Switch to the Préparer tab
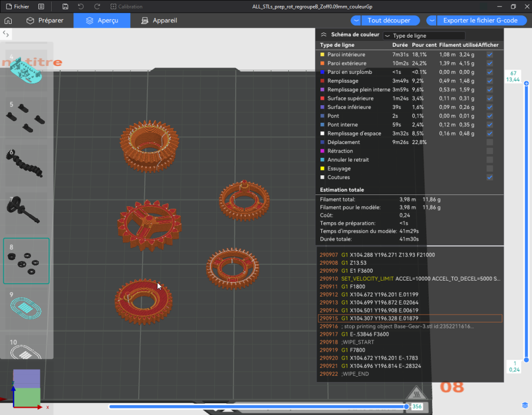The height and width of the screenshot is (415, 532). click(45, 21)
